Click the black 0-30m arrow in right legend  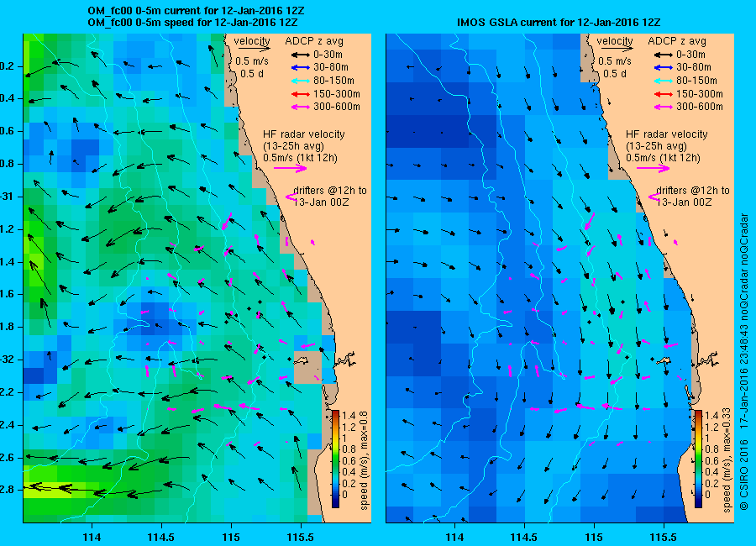[x=664, y=55]
